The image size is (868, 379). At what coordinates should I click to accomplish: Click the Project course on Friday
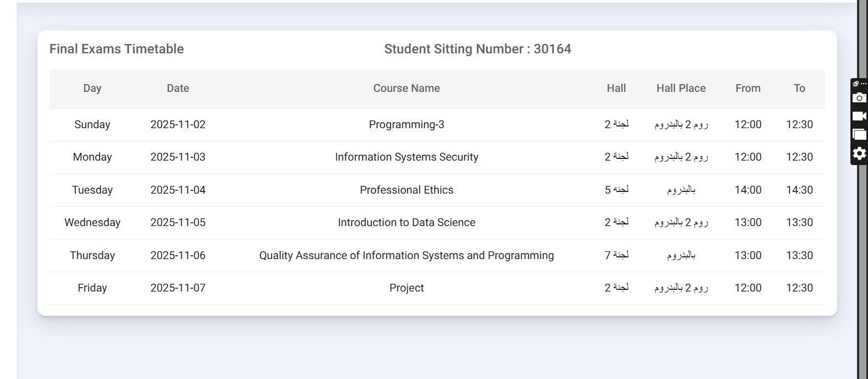pos(407,288)
